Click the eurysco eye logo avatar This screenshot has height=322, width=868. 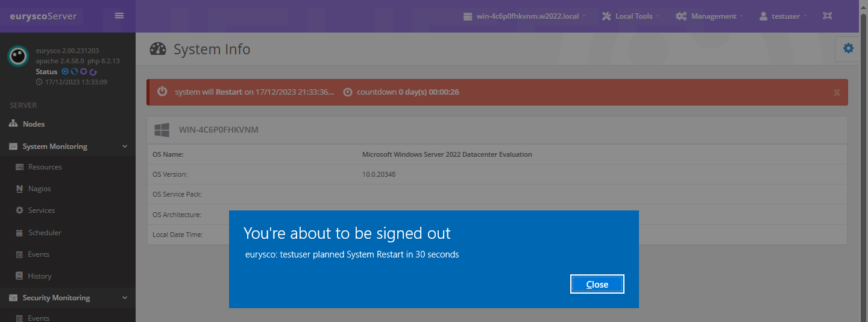(x=18, y=55)
